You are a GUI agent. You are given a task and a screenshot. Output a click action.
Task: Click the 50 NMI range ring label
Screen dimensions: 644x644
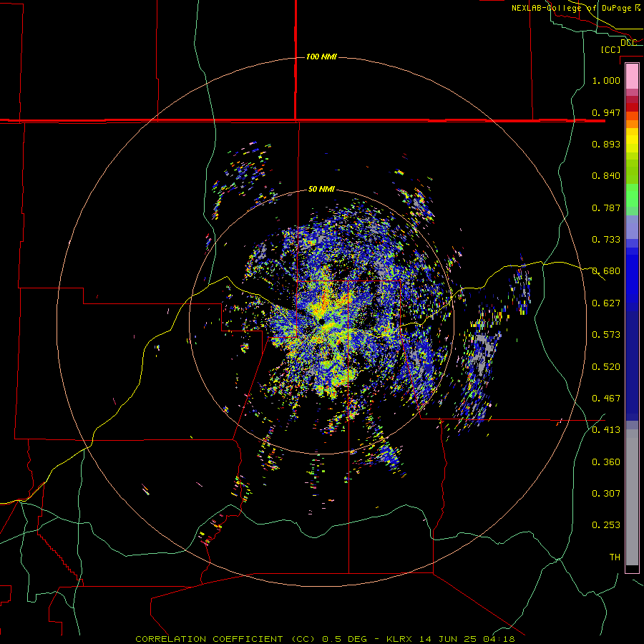[321, 189]
